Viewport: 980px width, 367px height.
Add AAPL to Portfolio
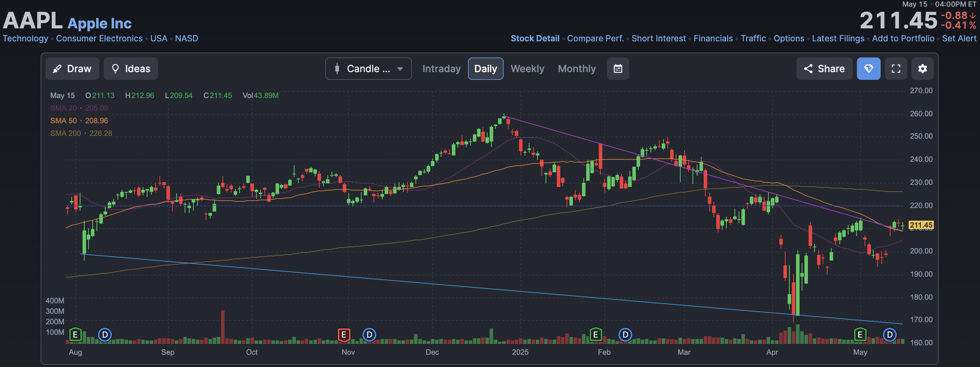(903, 39)
